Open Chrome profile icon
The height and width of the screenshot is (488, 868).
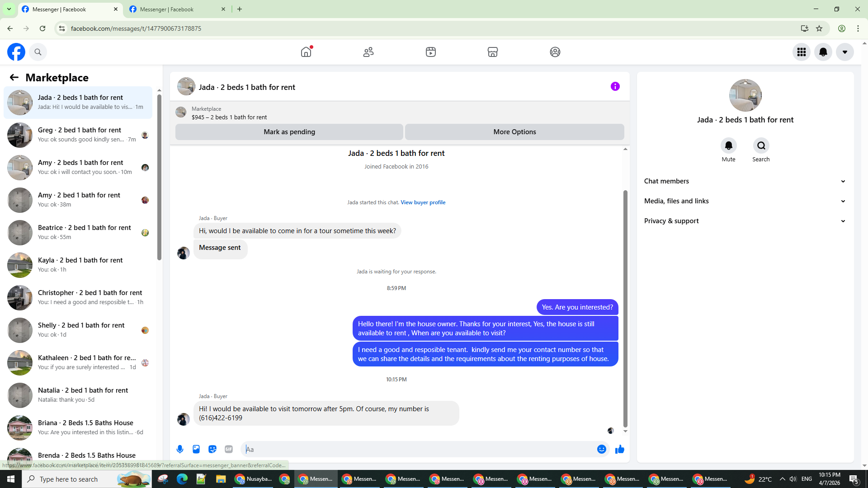click(842, 28)
